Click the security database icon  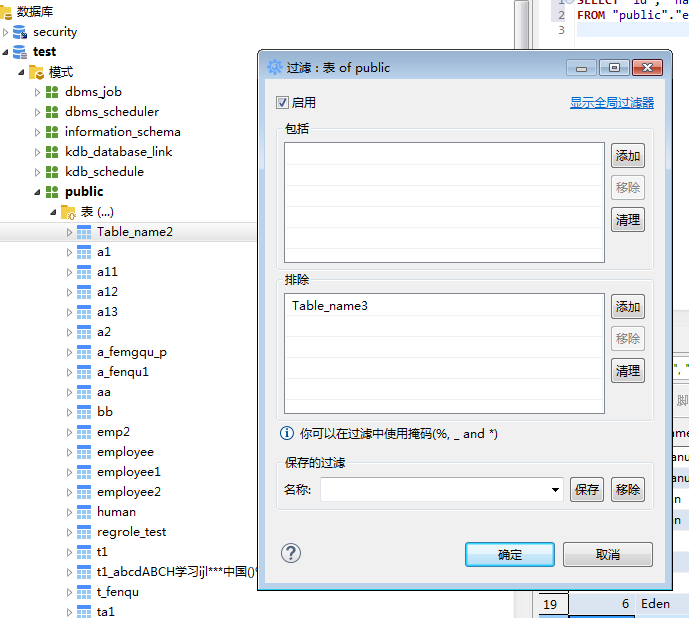[x=20, y=32]
